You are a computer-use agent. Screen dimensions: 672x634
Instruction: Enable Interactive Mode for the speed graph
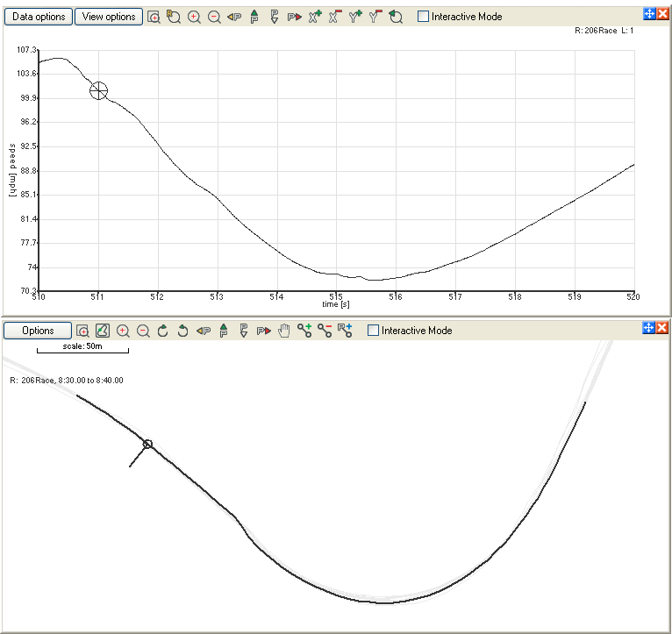pyautogui.click(x=424, y=17)
